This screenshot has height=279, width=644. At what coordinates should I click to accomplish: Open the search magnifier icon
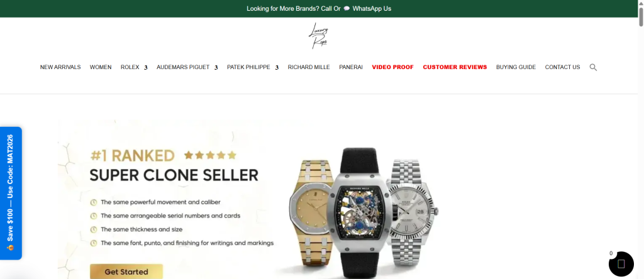pos(593,67)
